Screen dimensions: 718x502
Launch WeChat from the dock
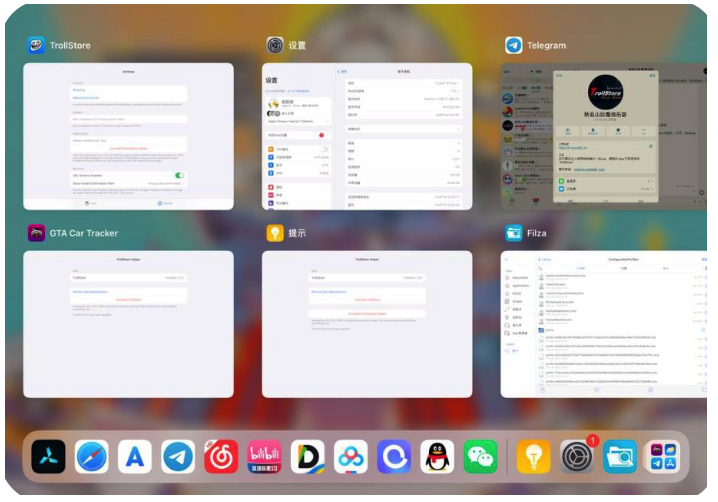coord(480,457)
